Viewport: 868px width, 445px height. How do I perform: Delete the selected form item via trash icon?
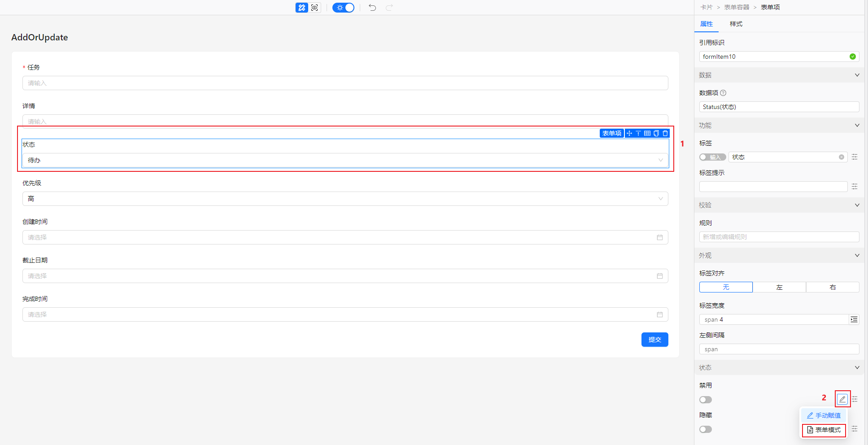pos(665,133)
